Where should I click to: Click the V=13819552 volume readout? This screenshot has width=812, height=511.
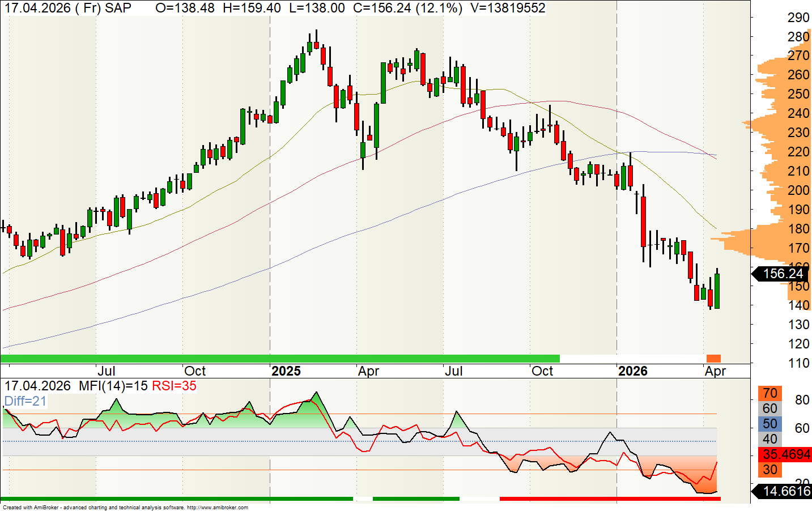[508, 8]
